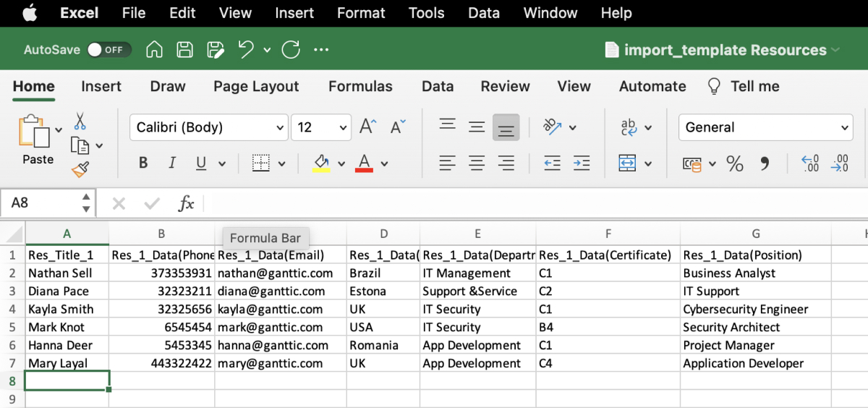
Task: Click the Align Right icon
Action: tap(506, 163)
